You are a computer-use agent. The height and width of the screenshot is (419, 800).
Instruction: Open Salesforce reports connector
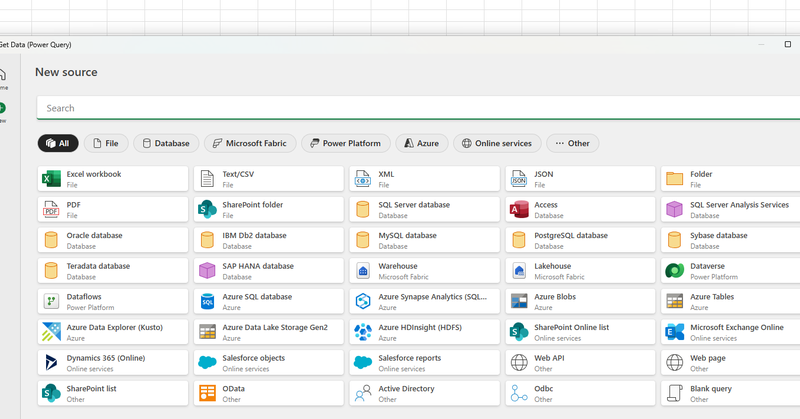click(424, 363)
